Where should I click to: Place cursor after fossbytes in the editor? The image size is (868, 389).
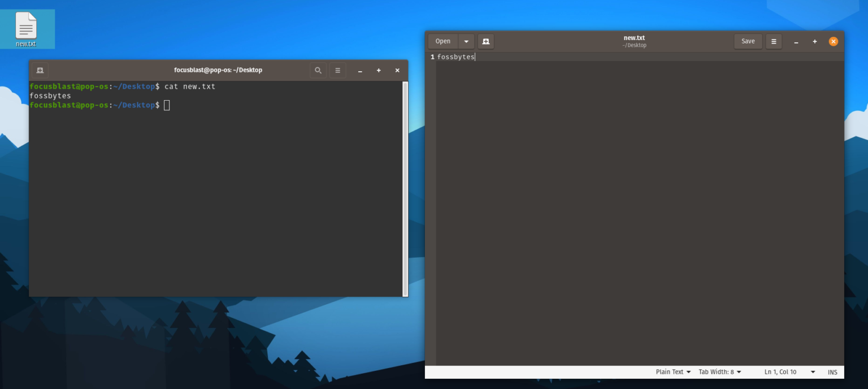[475, 57]
